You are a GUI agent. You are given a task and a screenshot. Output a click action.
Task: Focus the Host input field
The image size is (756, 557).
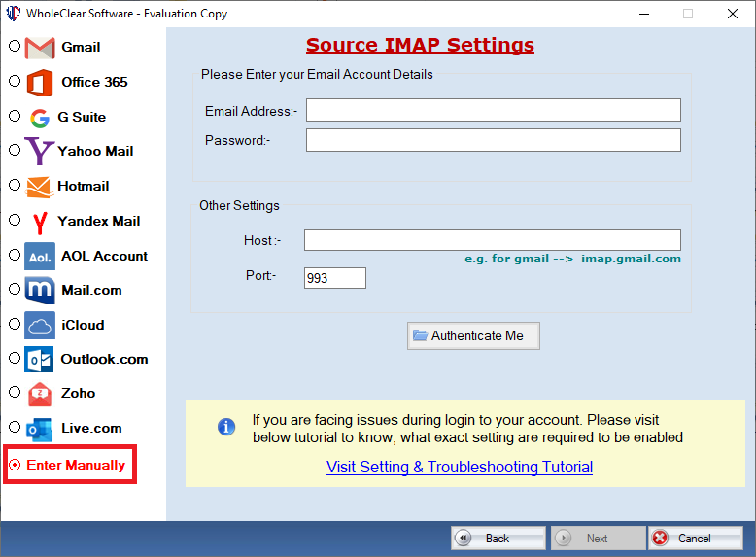tap(493, 240)
